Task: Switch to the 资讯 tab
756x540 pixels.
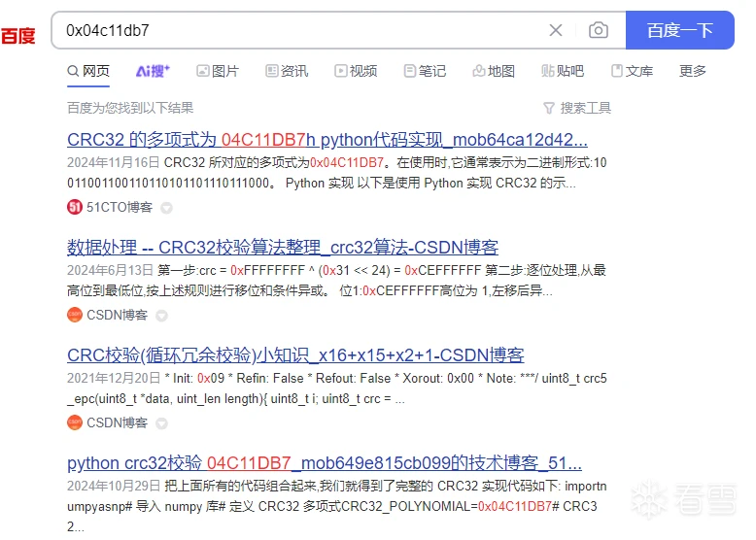Action: (287, 71)
